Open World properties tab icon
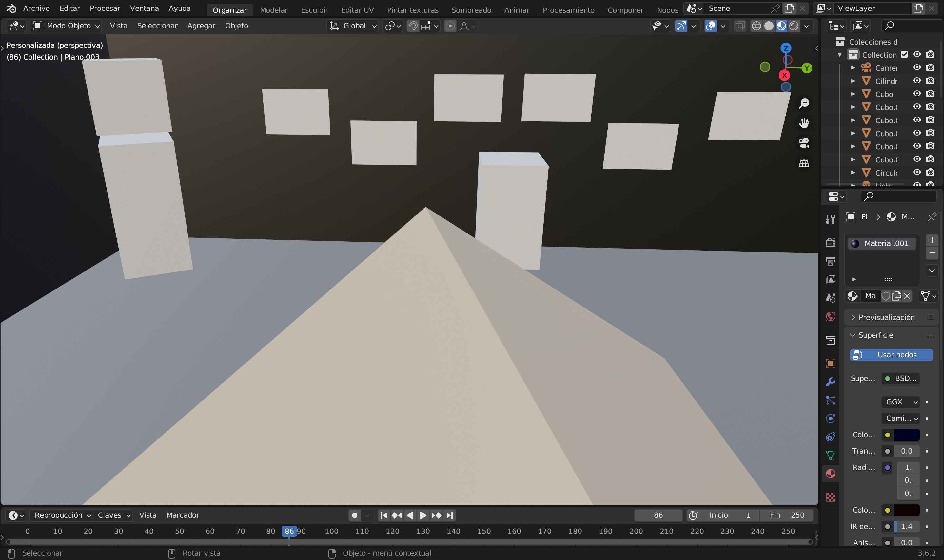The height and width of the screenshot is (560, 944). point(830,316)
